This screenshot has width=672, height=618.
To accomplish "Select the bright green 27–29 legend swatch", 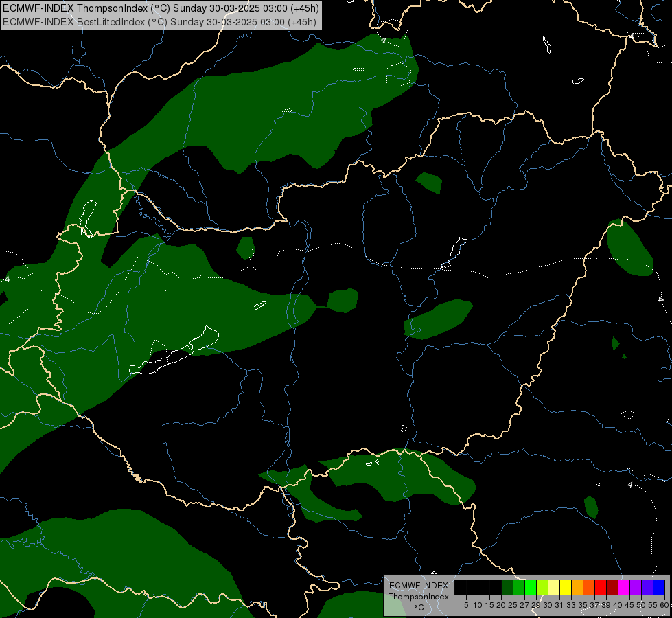I will coord(531,587).
